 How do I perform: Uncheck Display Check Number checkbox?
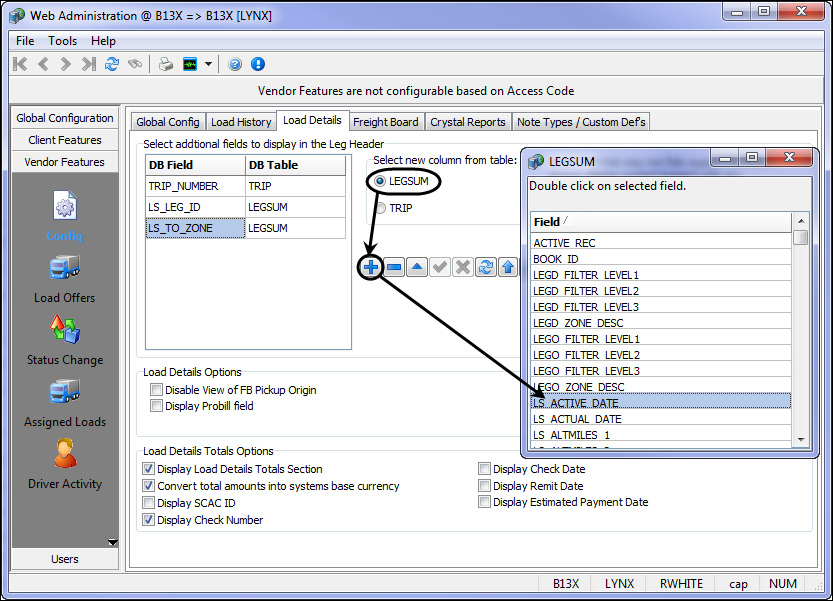(x=149, y=520)
